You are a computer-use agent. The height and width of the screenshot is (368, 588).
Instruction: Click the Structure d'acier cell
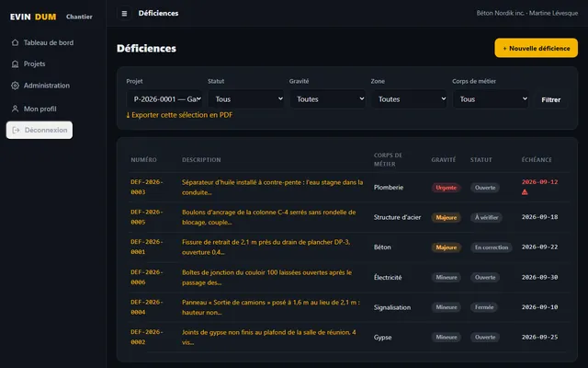(x=397, y=217)
